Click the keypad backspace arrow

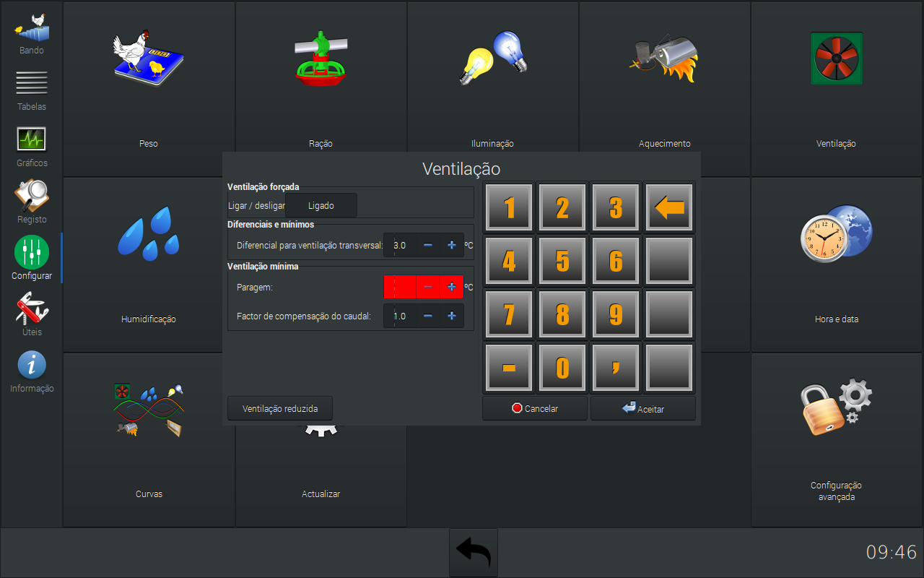[669, 207]
